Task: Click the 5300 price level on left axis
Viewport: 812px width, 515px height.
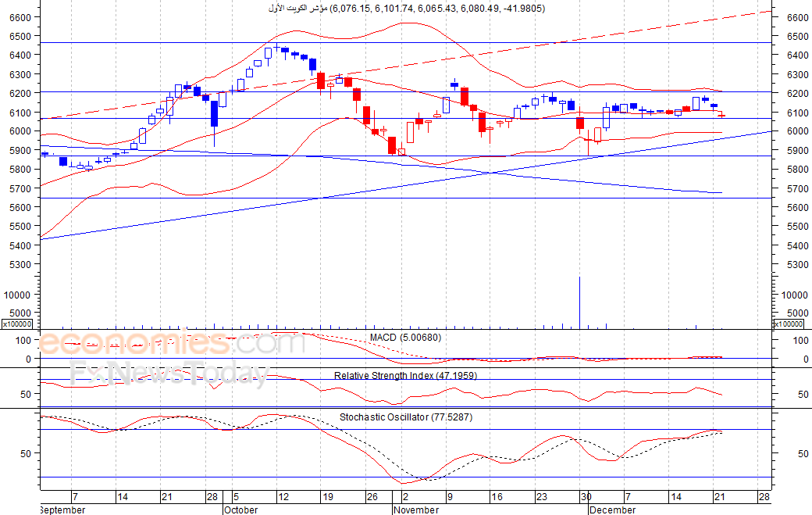Action: (x=20, y=264)
